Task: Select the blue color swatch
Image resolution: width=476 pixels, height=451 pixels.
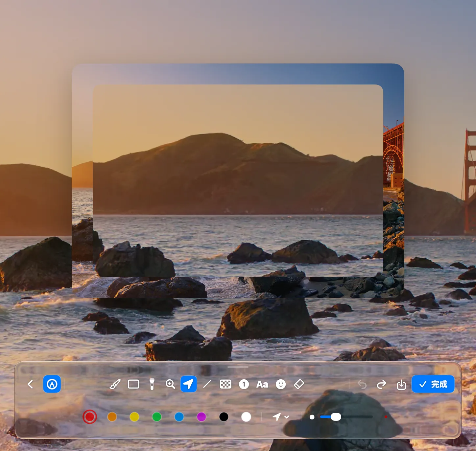Action: (179, 417)
